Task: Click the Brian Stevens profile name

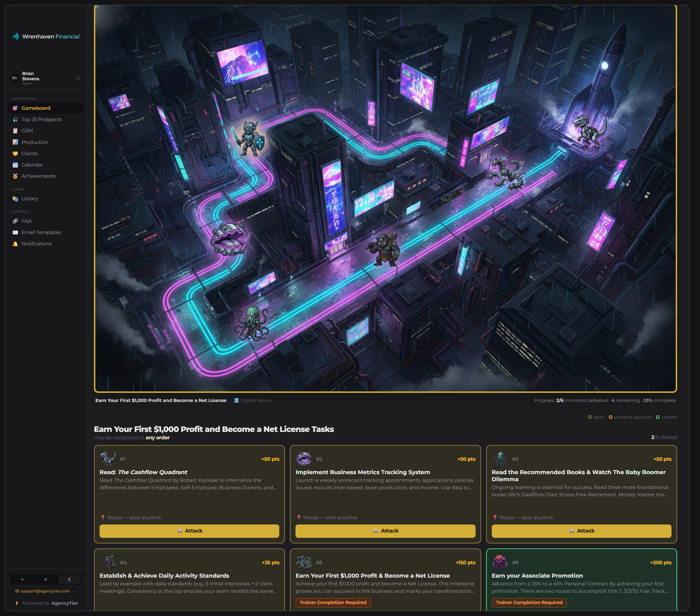Action: 31,76
